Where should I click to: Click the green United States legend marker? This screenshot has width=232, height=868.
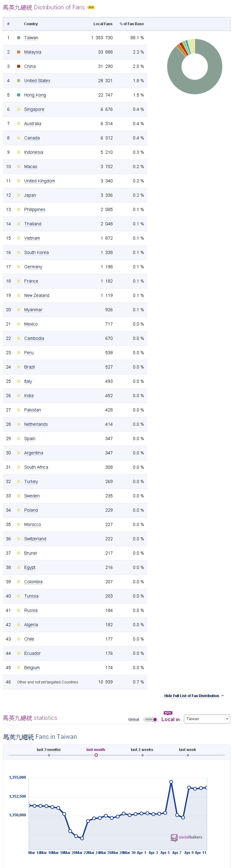(19, 81)
